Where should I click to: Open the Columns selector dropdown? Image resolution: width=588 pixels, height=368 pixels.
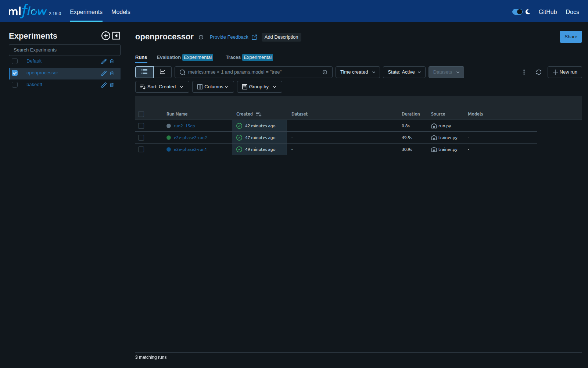[213, 87]
